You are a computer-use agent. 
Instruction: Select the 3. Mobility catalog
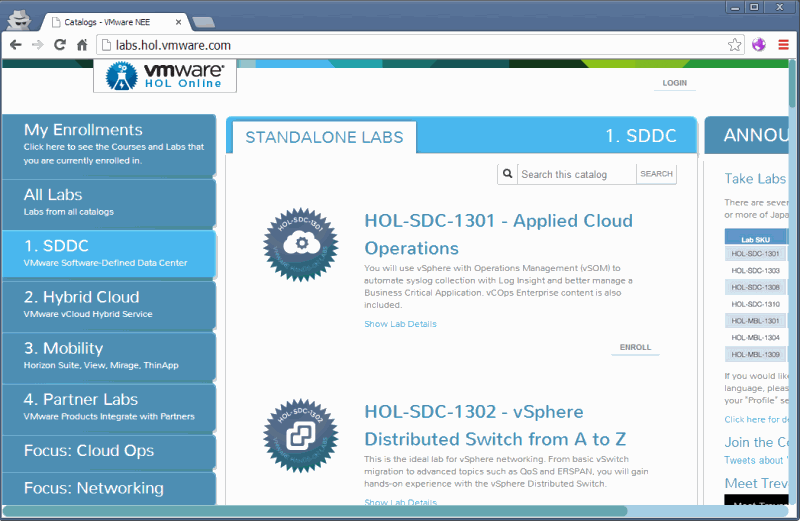click(x=109, y=356)
